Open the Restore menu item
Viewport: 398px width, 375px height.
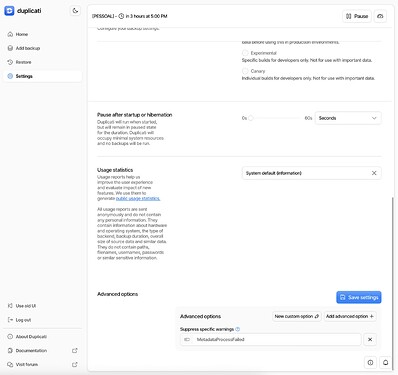coord(23,62)
